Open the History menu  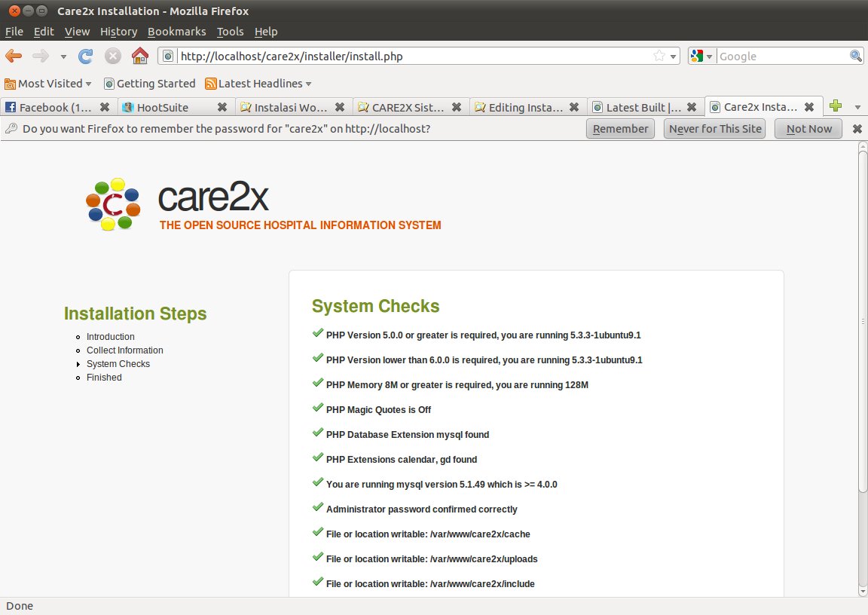[x=118, y=32]
